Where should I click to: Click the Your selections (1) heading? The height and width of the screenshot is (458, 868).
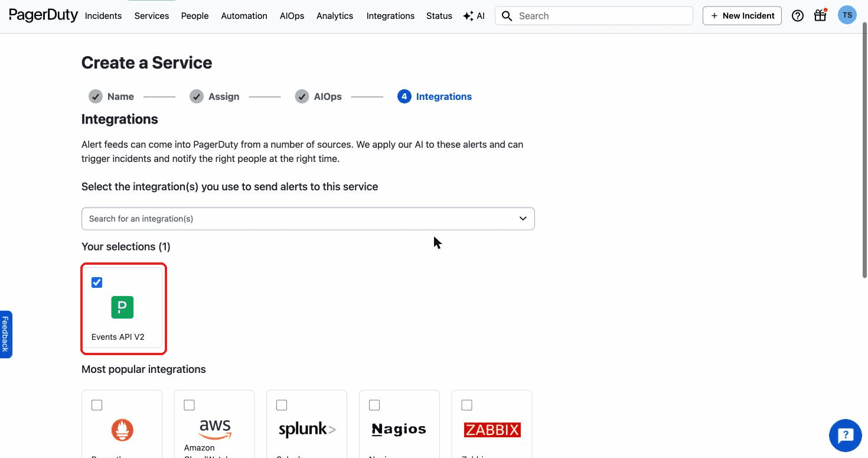coord(126,246)
